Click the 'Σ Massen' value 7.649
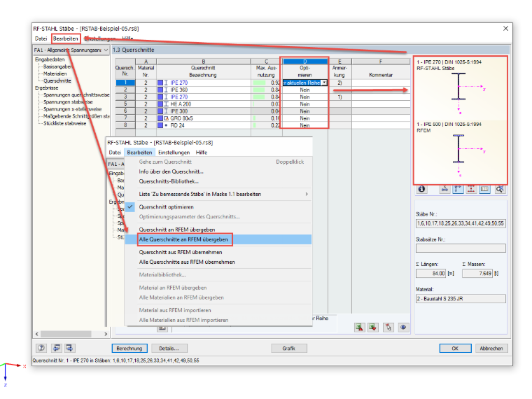Screen dimensions: 532x399 click(477, 274)
